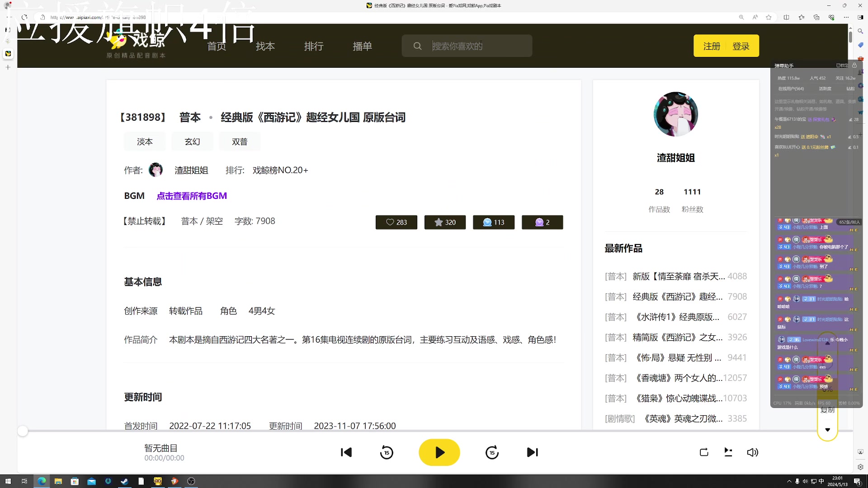Select 播单 in the top menu
The image size is (868, 488).
[362, 46]
